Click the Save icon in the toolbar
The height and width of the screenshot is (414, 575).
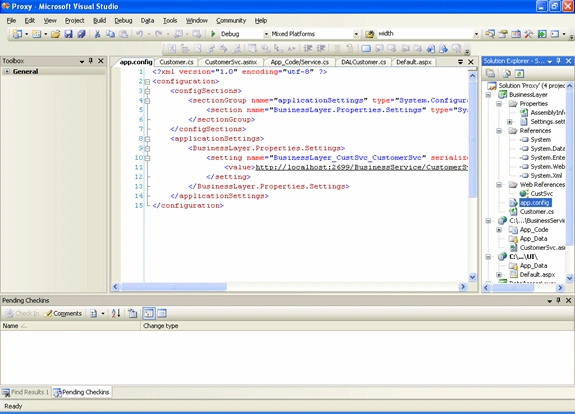coord(68,34)
